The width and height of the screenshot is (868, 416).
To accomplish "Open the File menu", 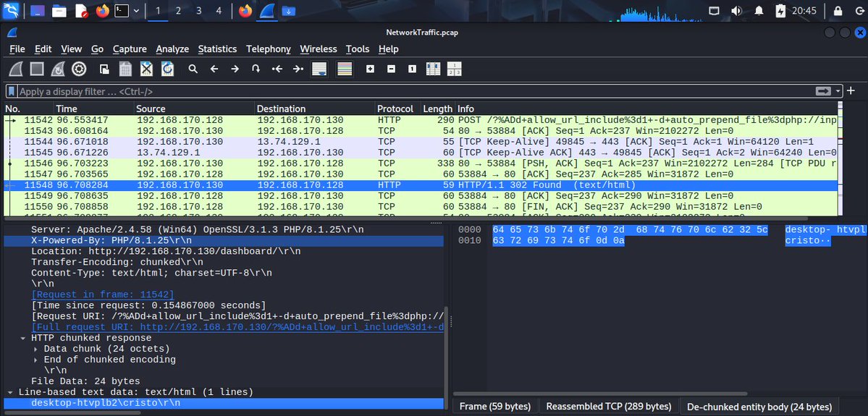I will click(x=17, y=48).
